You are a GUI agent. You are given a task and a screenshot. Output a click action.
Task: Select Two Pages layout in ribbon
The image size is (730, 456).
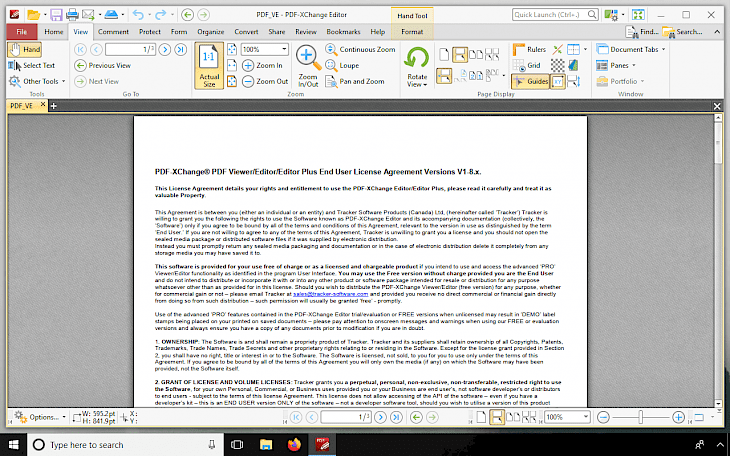click(x=476, y=54)
